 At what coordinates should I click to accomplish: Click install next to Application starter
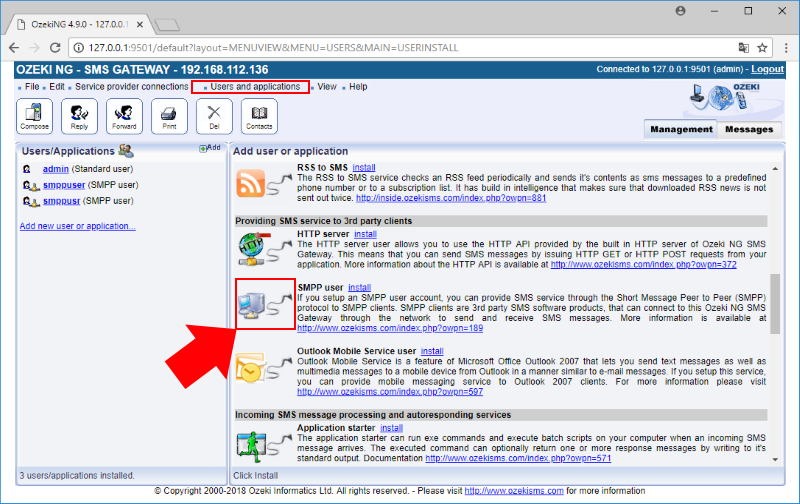point(391,427)
